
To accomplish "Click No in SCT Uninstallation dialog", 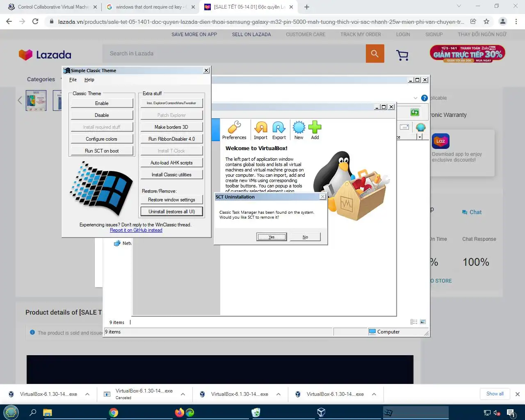I will (305, 237).
